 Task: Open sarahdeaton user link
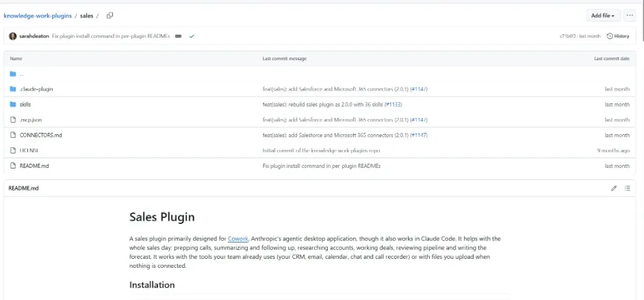34,36
